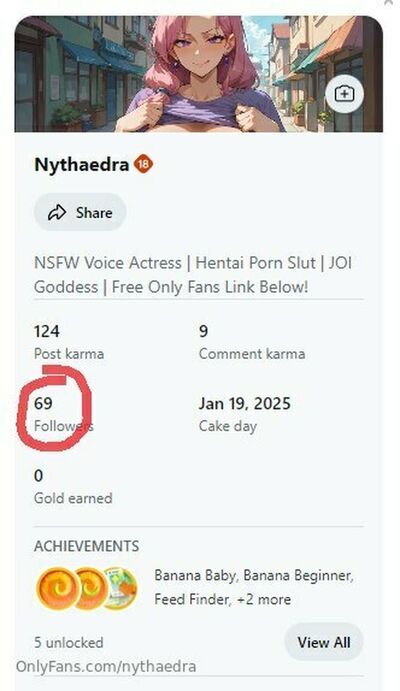Click the share arrow icon
The height and width of the screenshot is (691, 400).
click(x=57, y=213)
